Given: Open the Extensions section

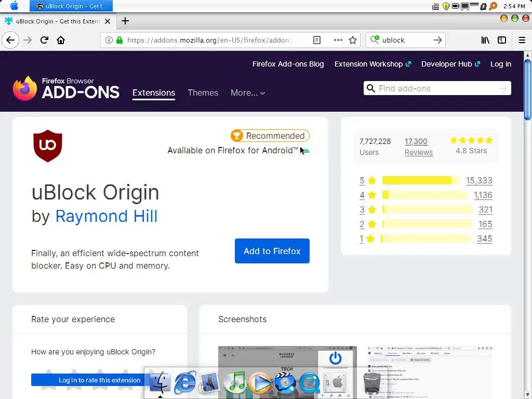Looking at the screenshot, I should click(154, 92).
